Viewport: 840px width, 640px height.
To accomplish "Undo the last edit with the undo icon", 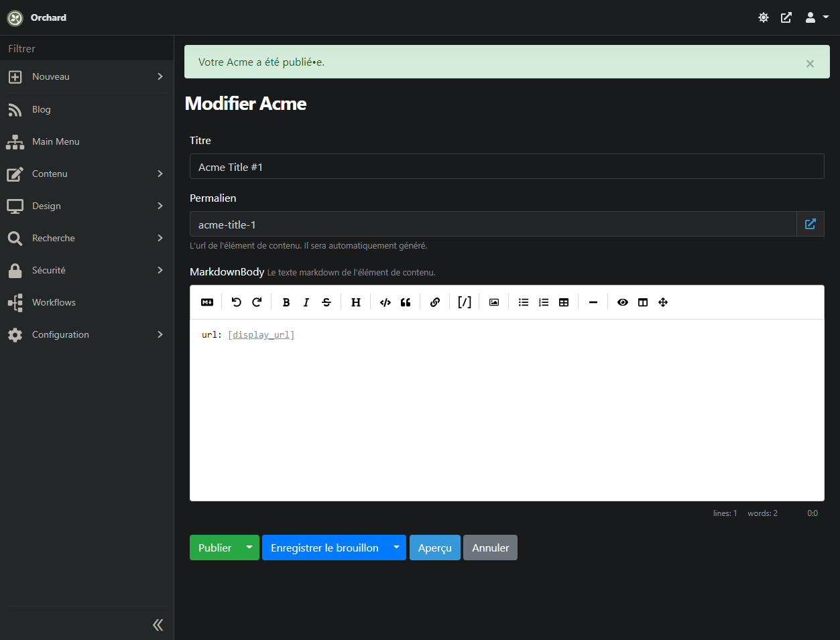I will pyautogui.click(x=236, y=302).
